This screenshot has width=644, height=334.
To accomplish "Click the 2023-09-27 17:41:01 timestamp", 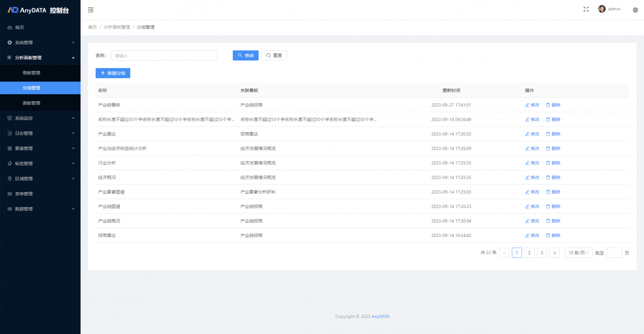I will (451, 105).
